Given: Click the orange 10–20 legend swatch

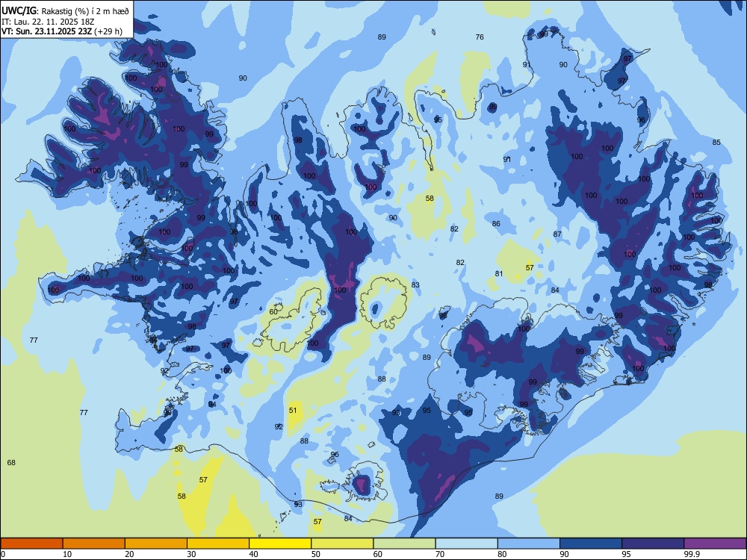Looking at the screenshot, I should pos(94,544).
